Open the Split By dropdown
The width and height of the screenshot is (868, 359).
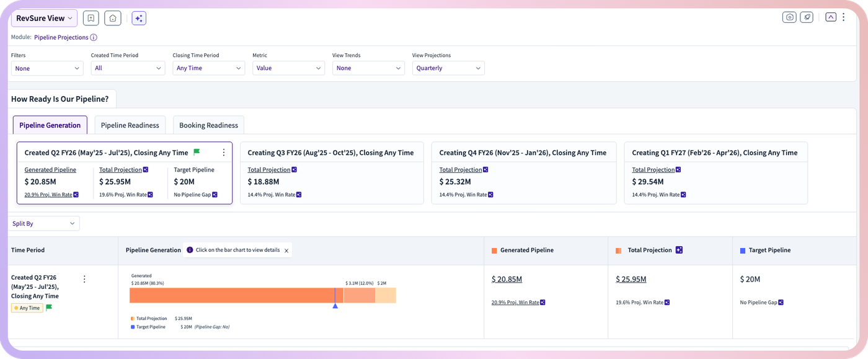[x=44, y=223]
